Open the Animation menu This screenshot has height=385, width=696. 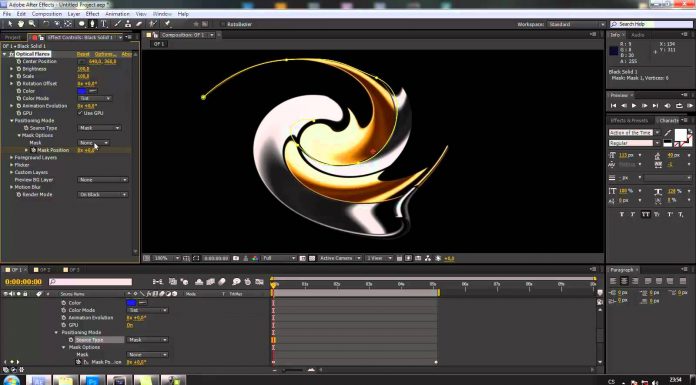click(117, 14)
